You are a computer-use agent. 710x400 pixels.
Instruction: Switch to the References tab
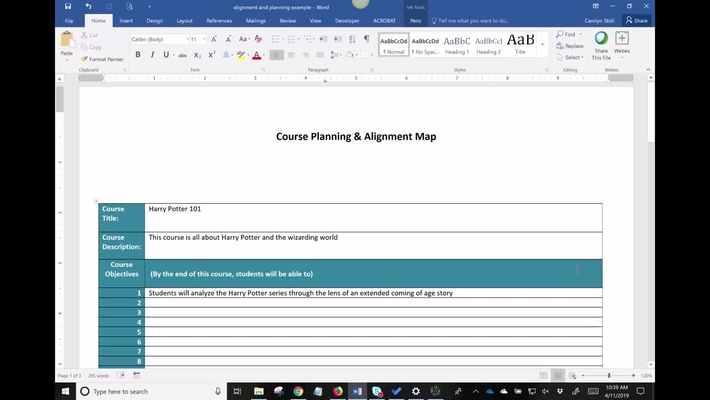pos(219,20)
